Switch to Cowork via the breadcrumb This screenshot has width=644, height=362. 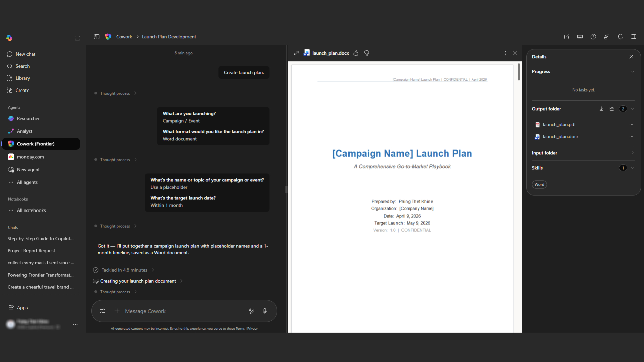click(124, 37)
